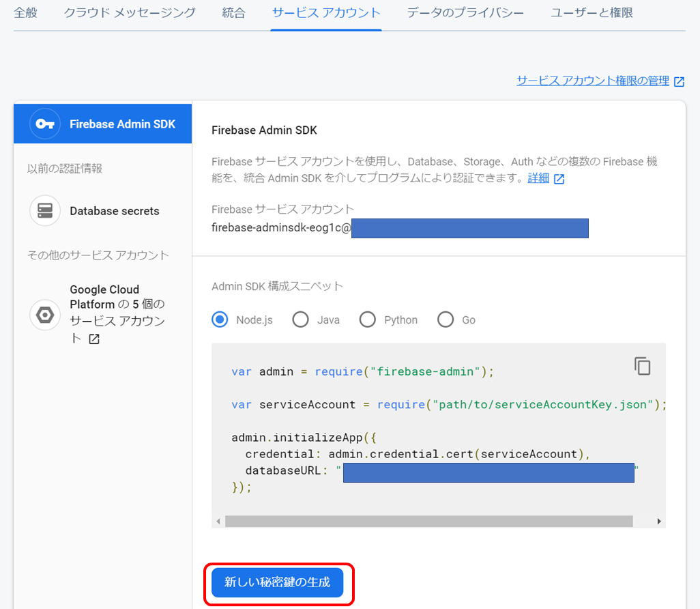Image resolution: width=700 pixels, height=609 pixels.
Task: Click the Admin SDK 構成スニペット label
Action: coord(277,286)
